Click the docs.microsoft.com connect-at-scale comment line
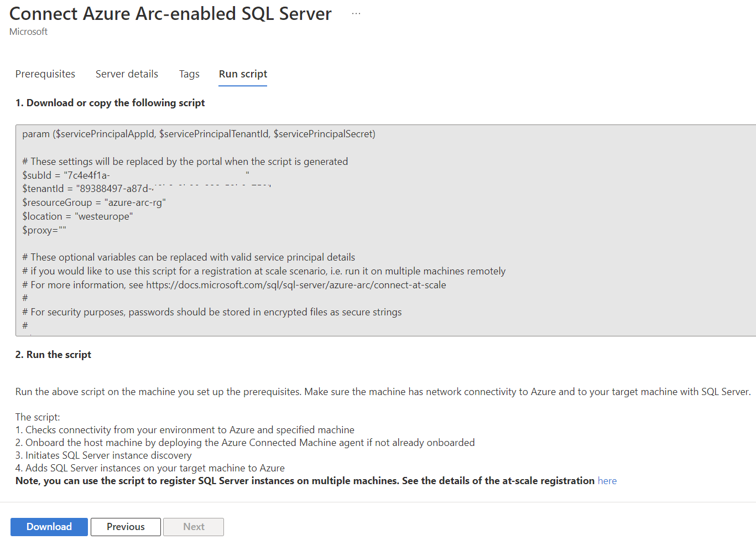 (x=234, y=285)
